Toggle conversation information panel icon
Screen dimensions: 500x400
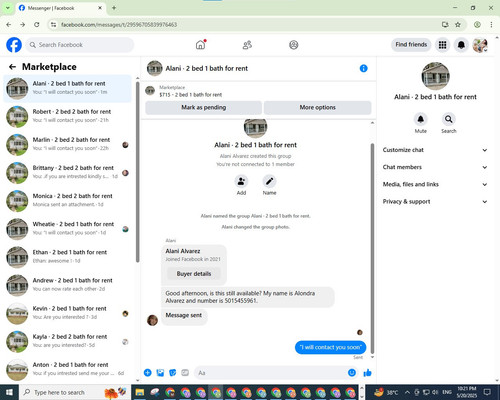click(x=364, y=68)
